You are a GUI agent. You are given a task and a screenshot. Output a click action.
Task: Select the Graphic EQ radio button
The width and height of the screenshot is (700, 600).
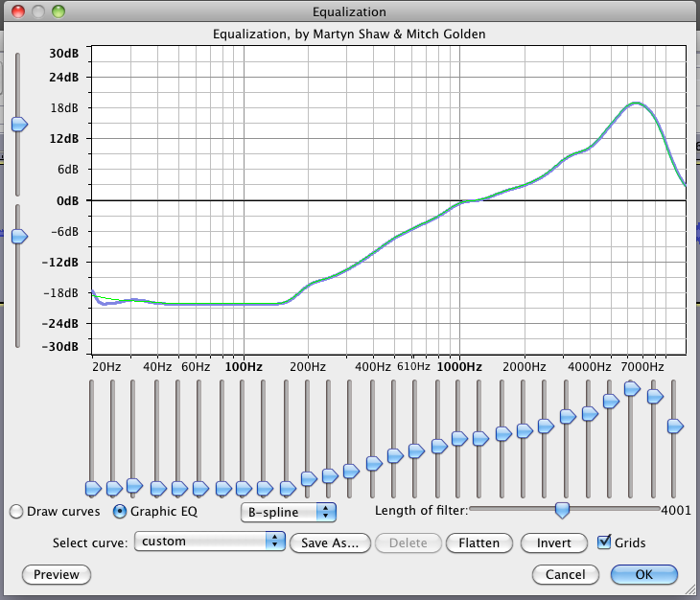(120, 512)
